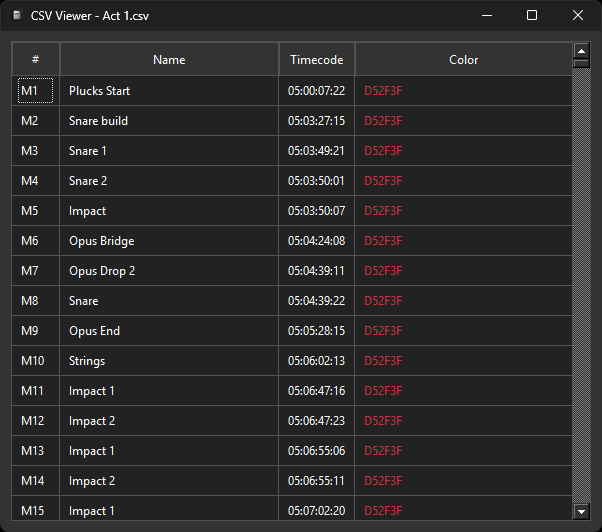Click timecode 05:03:27:15
This screenshot has width=602, height=532.
317,121
